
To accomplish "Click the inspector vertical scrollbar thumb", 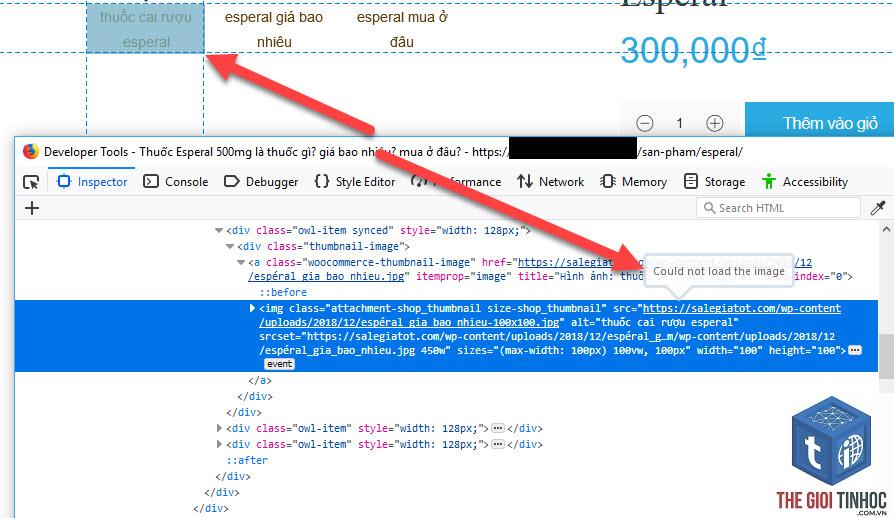I will pos(886,357).
